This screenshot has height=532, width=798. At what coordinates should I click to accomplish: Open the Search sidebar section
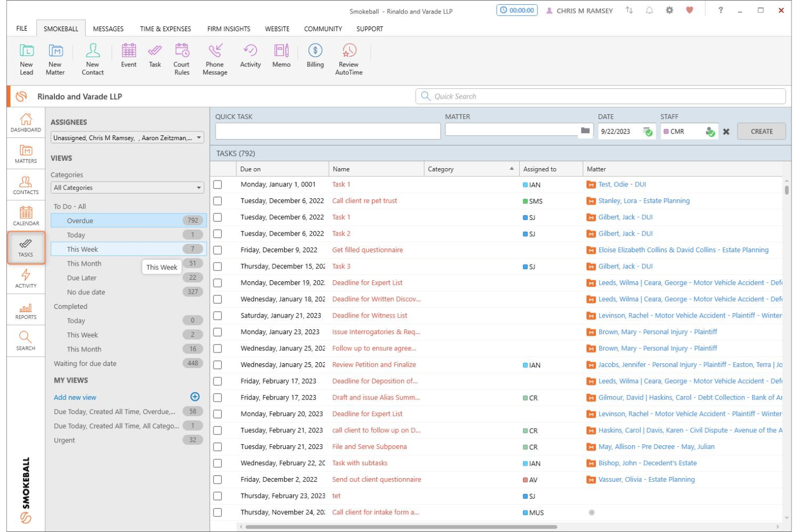point(26,342)
